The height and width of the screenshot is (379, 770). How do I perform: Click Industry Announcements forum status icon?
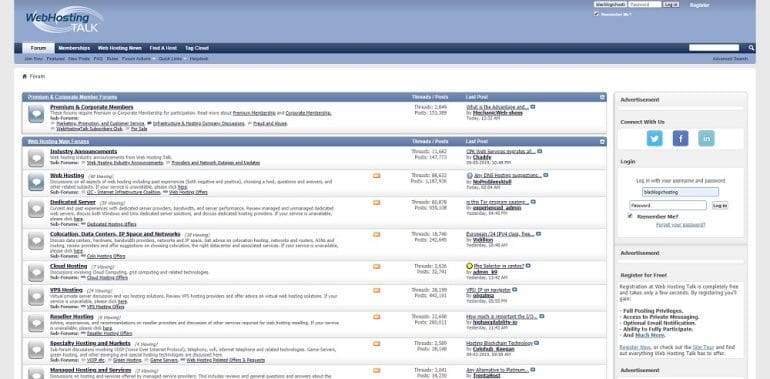(x=36, y=159)
